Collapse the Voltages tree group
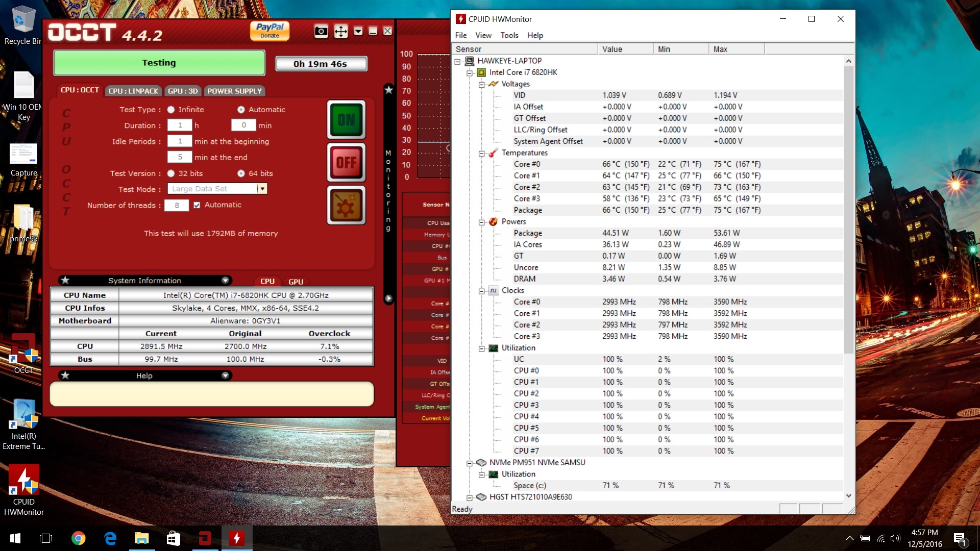The height and width of the screenshot is (551, 980). point(481,84)
